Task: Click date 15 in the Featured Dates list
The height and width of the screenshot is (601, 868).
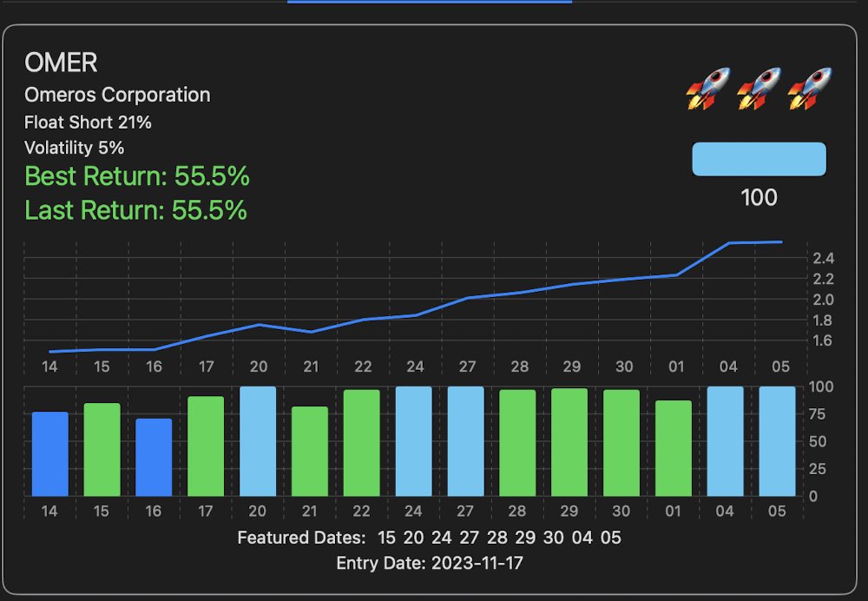Action: pyautogui.click(x=386, y=538)
